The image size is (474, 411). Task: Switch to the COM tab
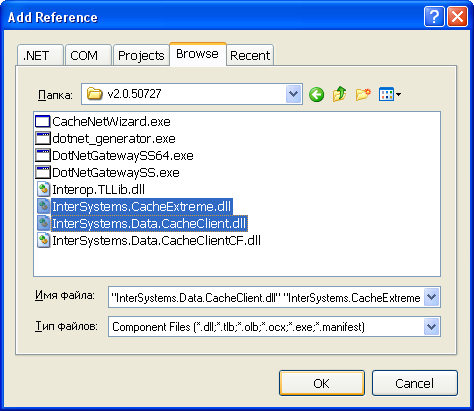88,55
